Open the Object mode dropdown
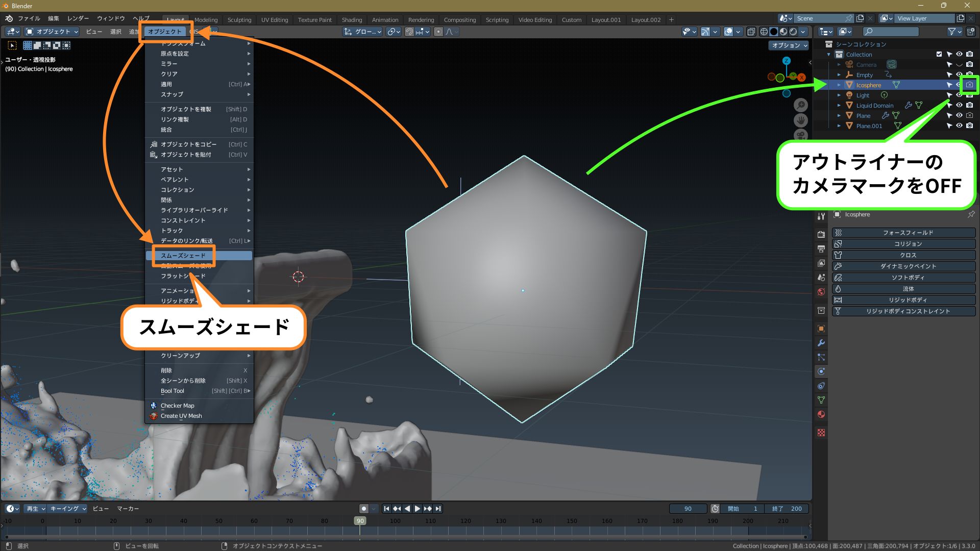This screenshot has width=980, height=551. click(x=51, y=32)
